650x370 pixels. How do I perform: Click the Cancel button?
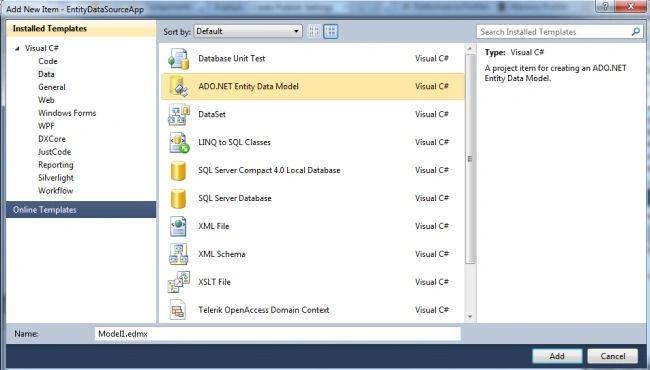pos(613,356)
